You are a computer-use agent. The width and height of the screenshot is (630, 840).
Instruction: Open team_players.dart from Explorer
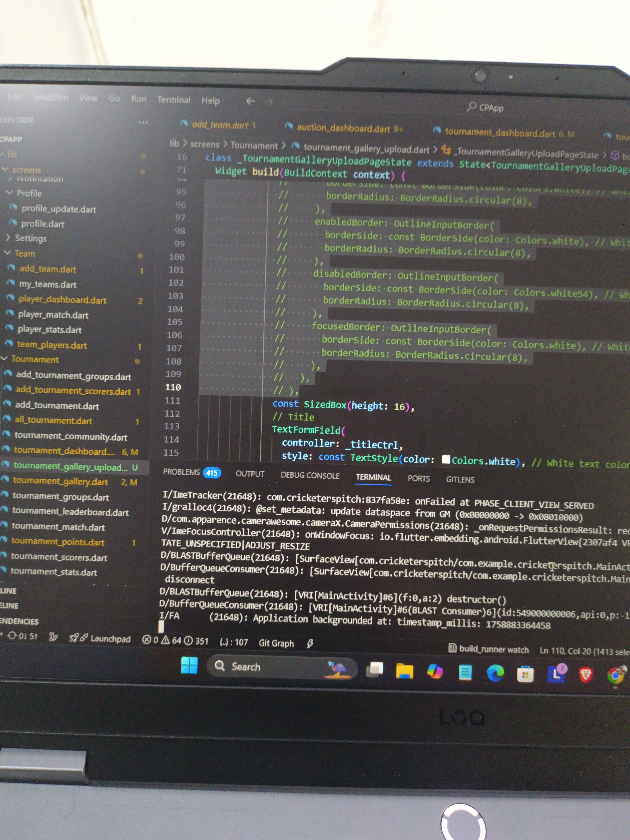pyautogui.click(x=52, y=345)
